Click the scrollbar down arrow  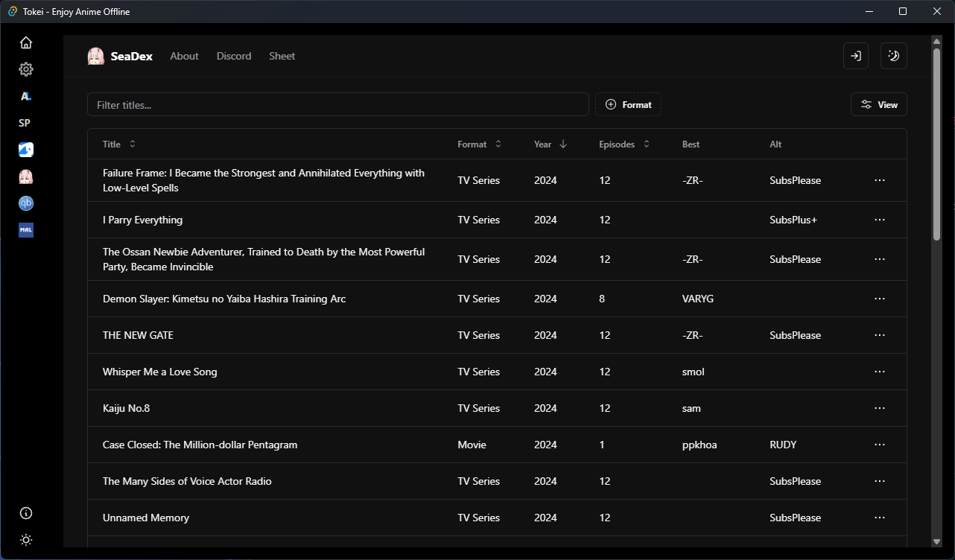point(936,541)
